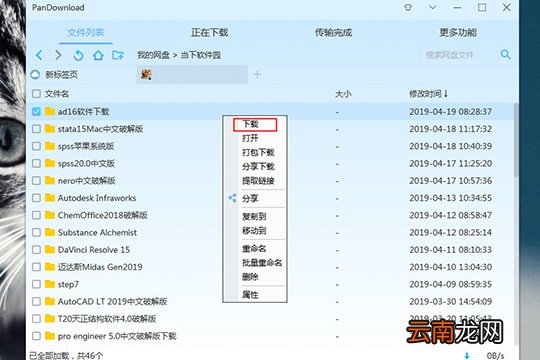Check the Substance Alchemist checkbox

click(x=36, y=233)
